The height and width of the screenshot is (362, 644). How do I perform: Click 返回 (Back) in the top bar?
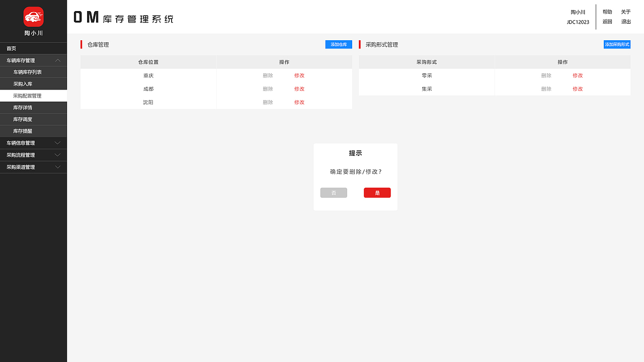[607, 22]
